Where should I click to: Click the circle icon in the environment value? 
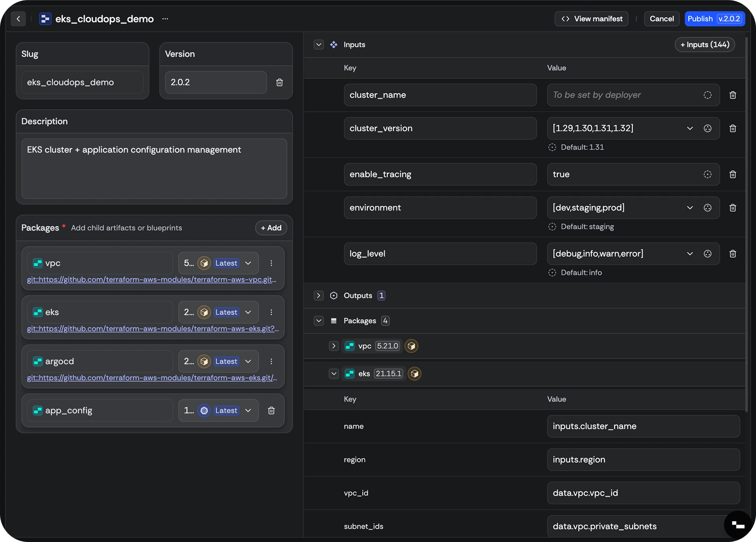(708, 208)
